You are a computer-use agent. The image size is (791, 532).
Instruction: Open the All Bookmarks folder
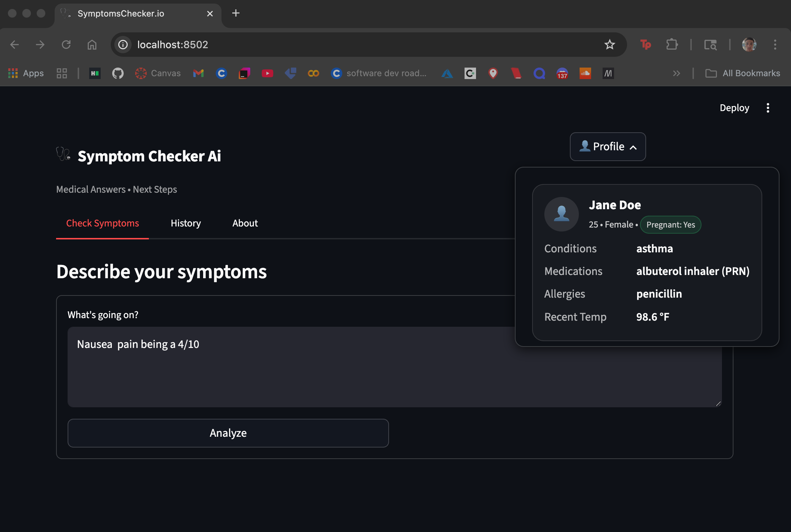[743, 73]
